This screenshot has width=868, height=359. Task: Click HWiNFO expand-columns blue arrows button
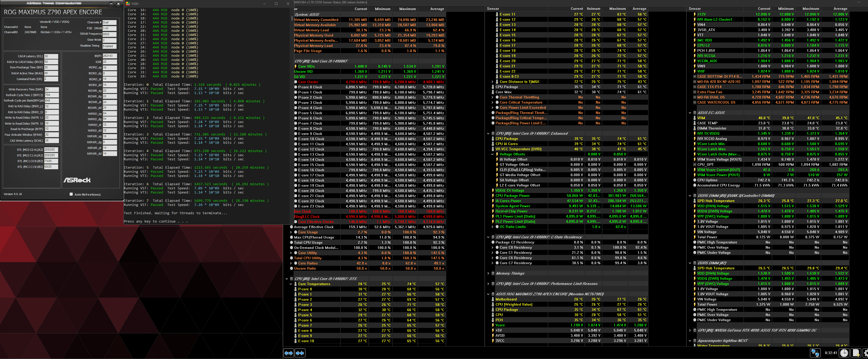[289, 353]
